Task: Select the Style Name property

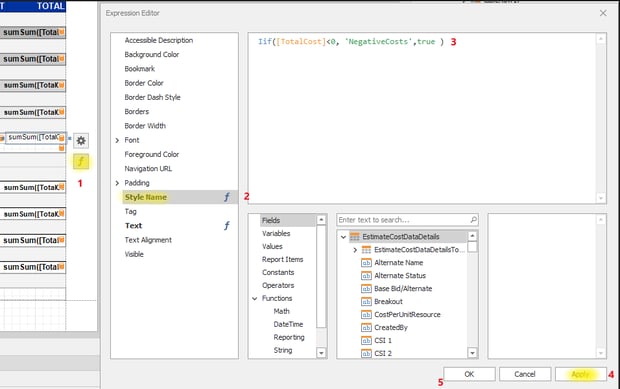Action: (x=146, y=197)
